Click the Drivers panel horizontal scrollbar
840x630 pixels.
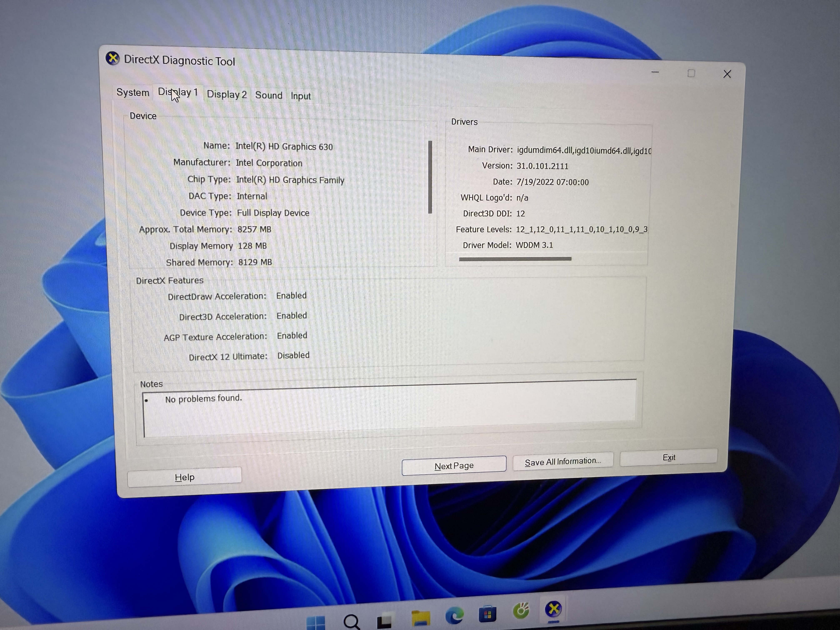click(515, 259)
